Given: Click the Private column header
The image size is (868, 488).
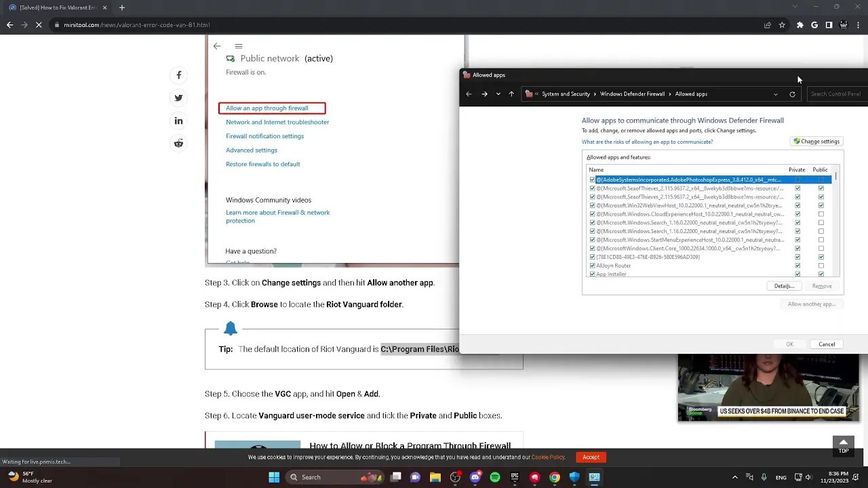Looking at the screenshot, I should tap(797, 169).
